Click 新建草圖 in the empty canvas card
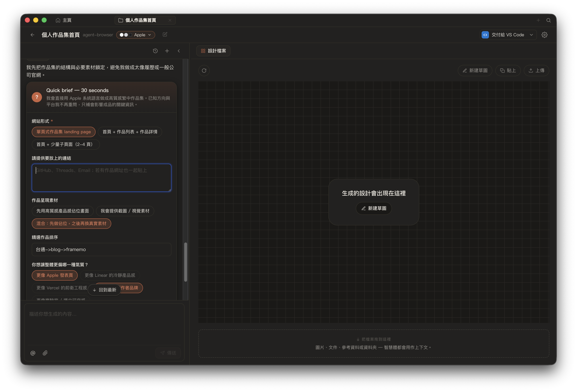577x392 pixels. click(374, 208)
